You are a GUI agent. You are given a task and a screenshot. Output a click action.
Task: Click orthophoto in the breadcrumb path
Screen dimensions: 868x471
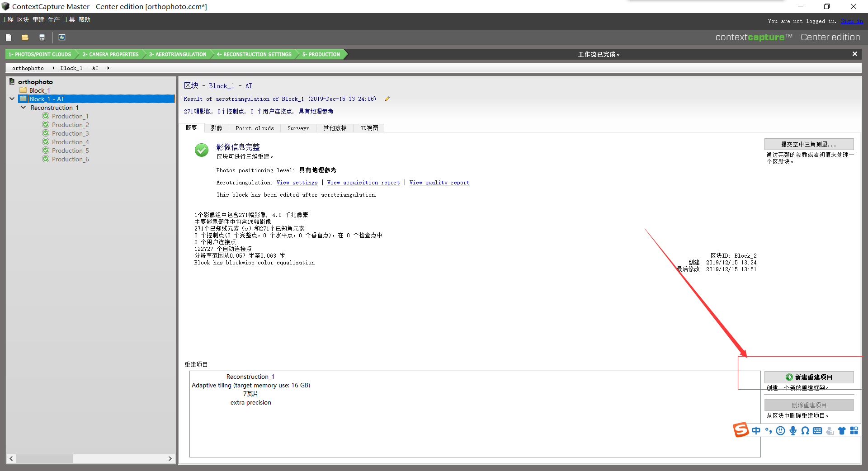pos(28,68)
